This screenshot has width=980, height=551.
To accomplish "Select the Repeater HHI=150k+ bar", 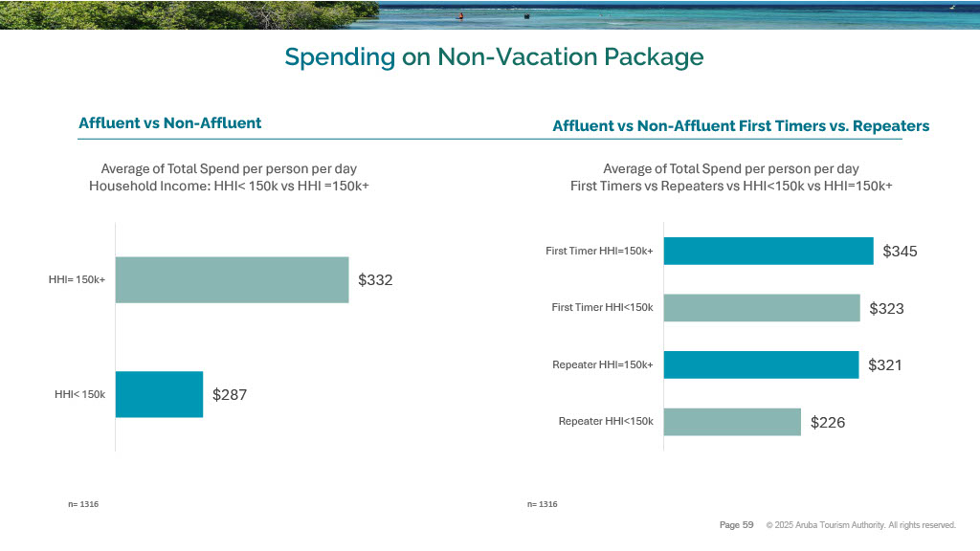I will [760, 364].
